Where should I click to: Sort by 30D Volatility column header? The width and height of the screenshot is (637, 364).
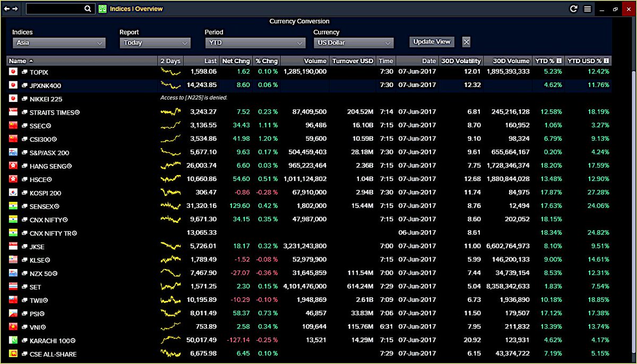(x=461, y=61)
